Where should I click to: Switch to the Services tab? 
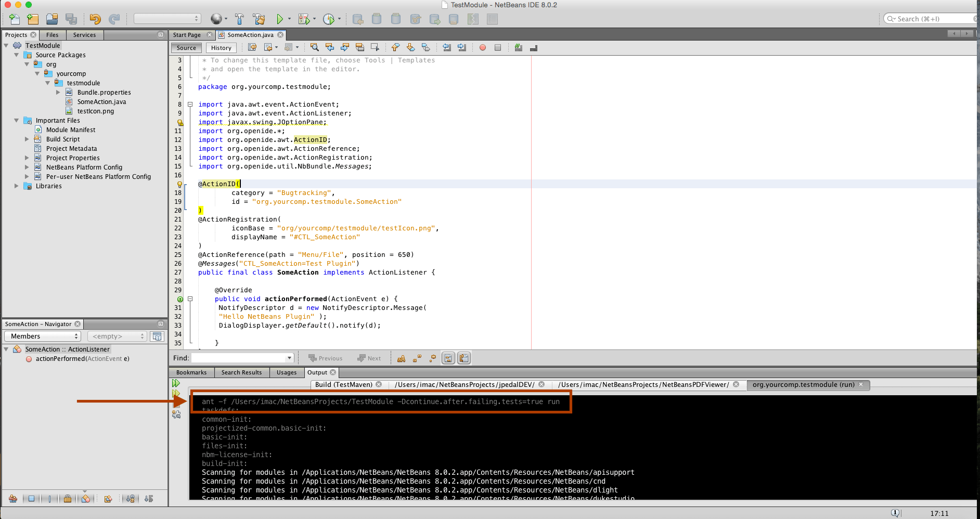pyautogui.click(x=84, y=35)
